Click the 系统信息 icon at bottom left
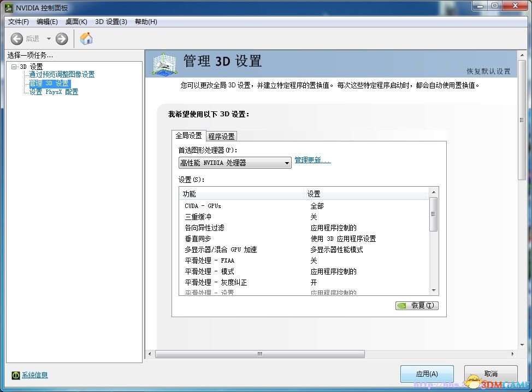Viewport: 532px width, 392px height. [16, 375]
